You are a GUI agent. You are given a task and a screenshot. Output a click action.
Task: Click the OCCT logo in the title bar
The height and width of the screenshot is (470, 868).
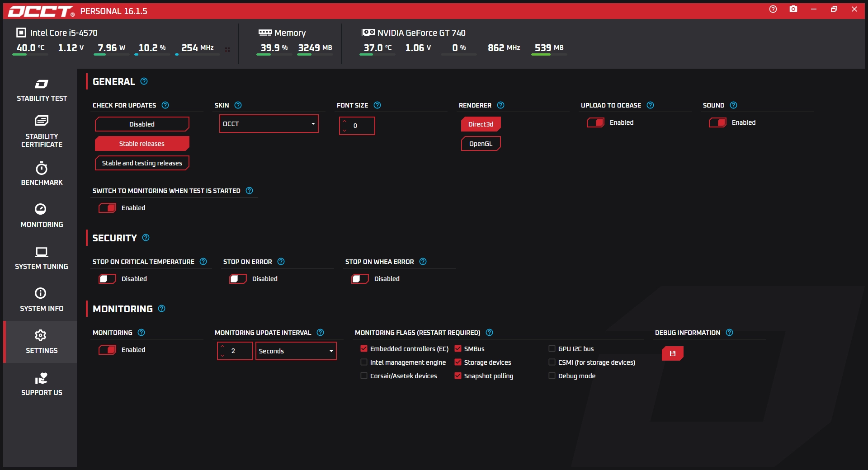click(x=41, y=11)
